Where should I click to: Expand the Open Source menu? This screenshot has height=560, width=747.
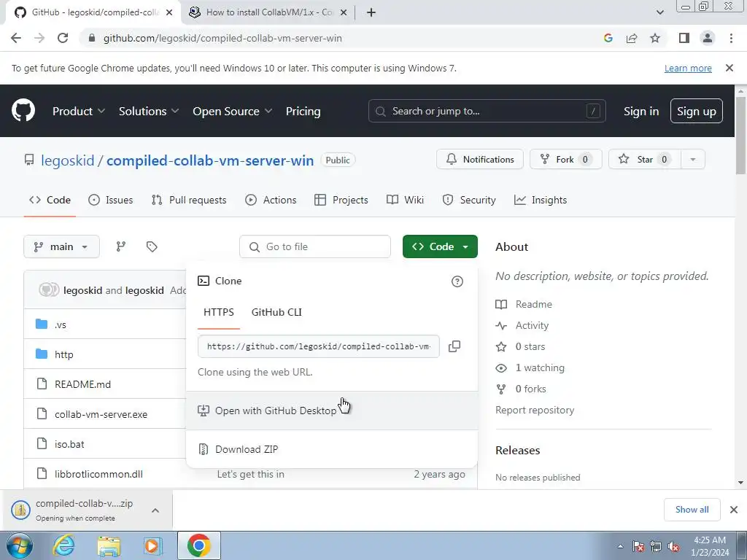coord(233,111)
